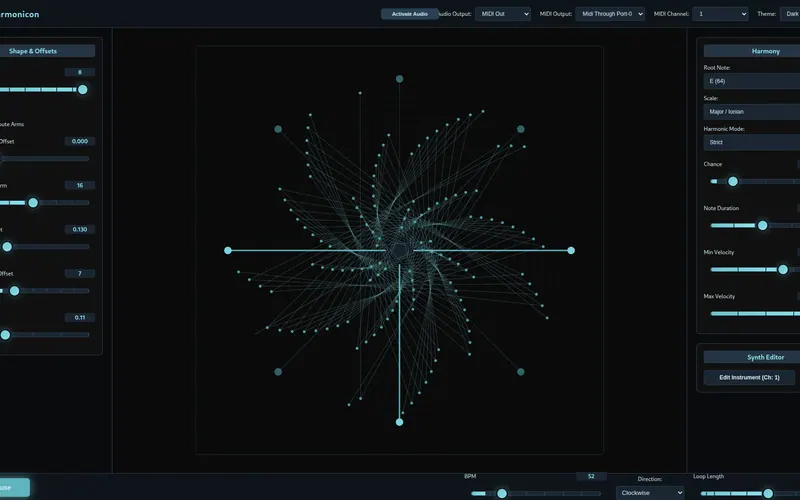Image resolution: width=800 pixels, height=500 pixels.
Task: Open the Harmonic Mode dropdown showing Strict
Action: coord(752,142)
